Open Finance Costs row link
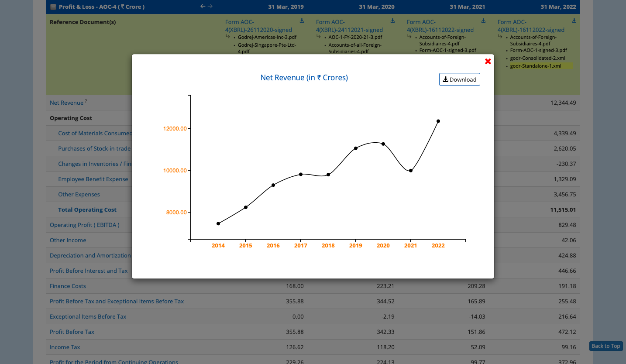Viewport: 626px width, 364px height. pyautogui.click(x=68, y=286)
